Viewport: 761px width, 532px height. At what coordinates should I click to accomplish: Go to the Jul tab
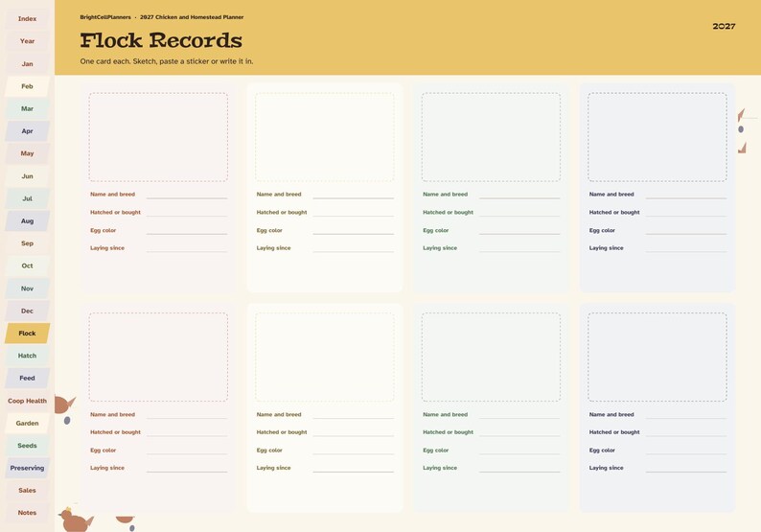pos(27,198)
